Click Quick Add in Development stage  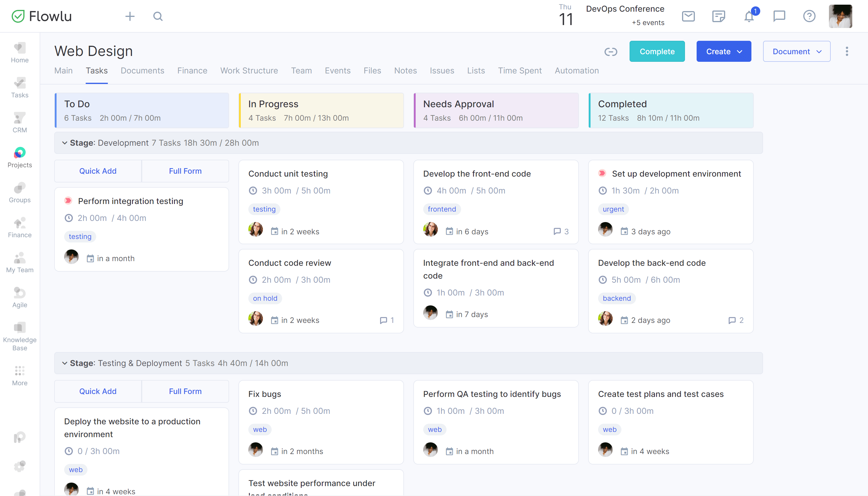tap(98, 171)
